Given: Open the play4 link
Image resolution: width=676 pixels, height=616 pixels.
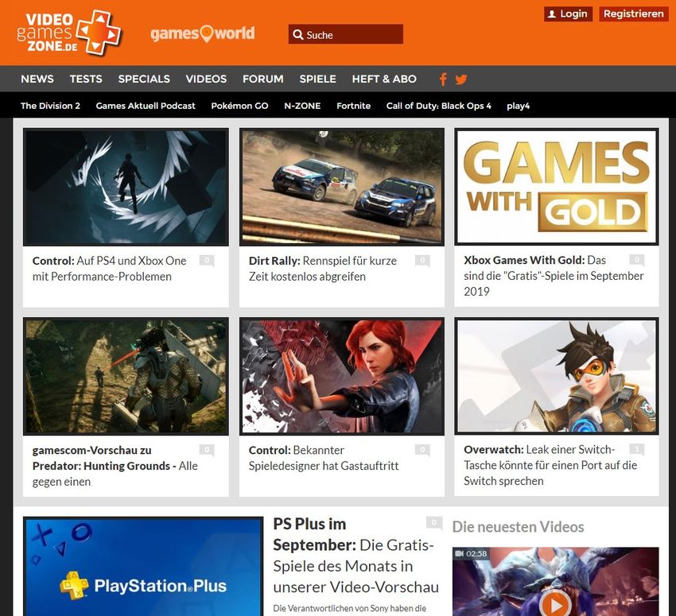Looking at the screenshot, I should [519, 106].
